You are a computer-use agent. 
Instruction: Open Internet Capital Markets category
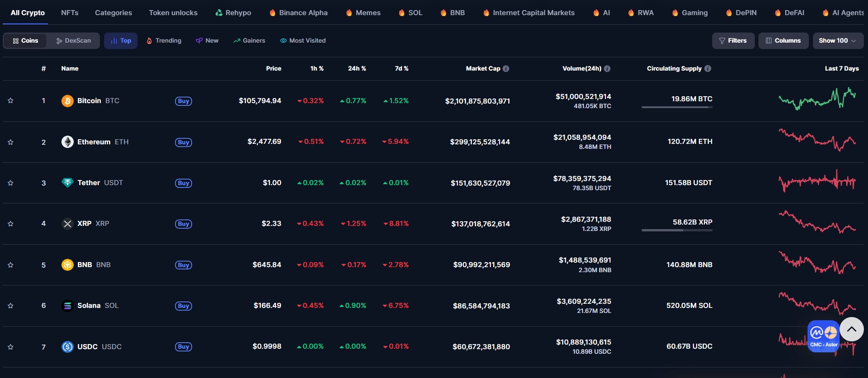(x=529, y=13)
